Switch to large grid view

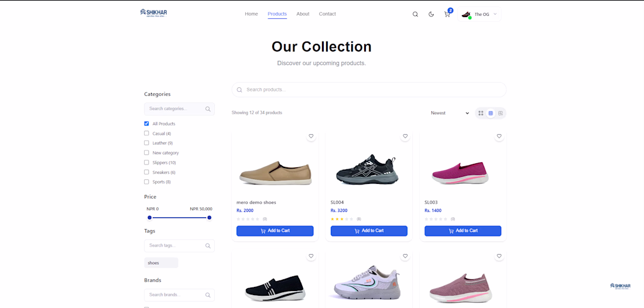(x=481, y=113)
